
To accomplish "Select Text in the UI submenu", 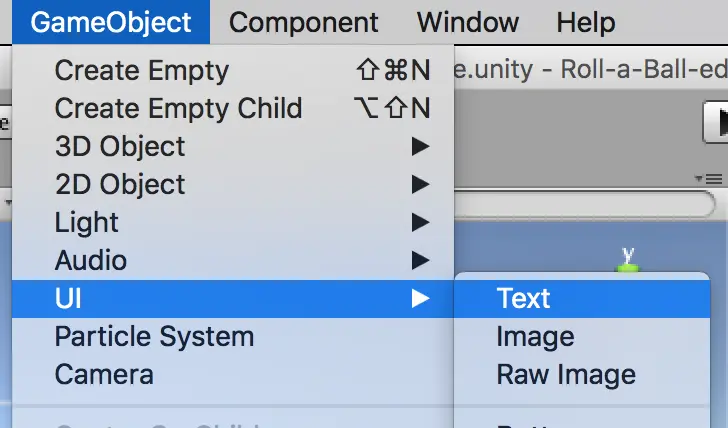I will pyautogui.click(x=582, y=298).
